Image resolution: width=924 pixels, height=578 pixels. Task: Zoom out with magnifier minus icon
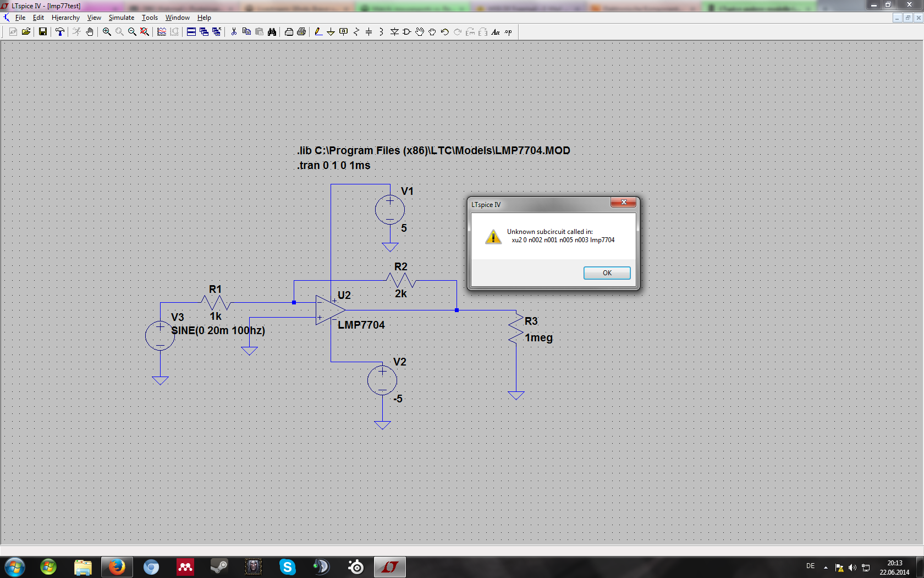click(132, 32)
